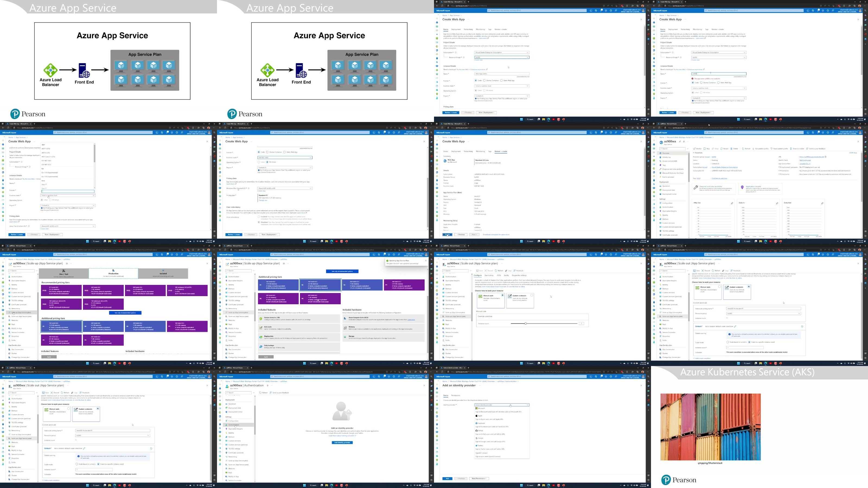Screen dimensions: 868x488
Task: Choose Code publish radio above ASP.NET V4.8 stack
Action: (x=259, y=152)
